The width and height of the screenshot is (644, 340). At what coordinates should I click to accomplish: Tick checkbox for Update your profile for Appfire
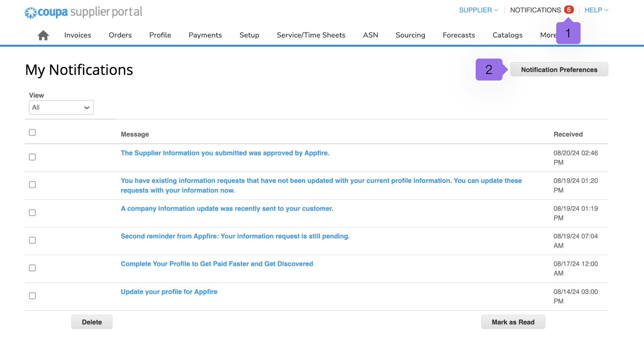(x=33, y=296)
